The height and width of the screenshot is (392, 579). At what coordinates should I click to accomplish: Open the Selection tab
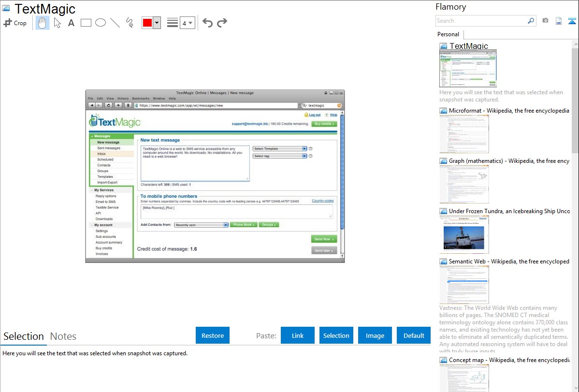(24, 336)
